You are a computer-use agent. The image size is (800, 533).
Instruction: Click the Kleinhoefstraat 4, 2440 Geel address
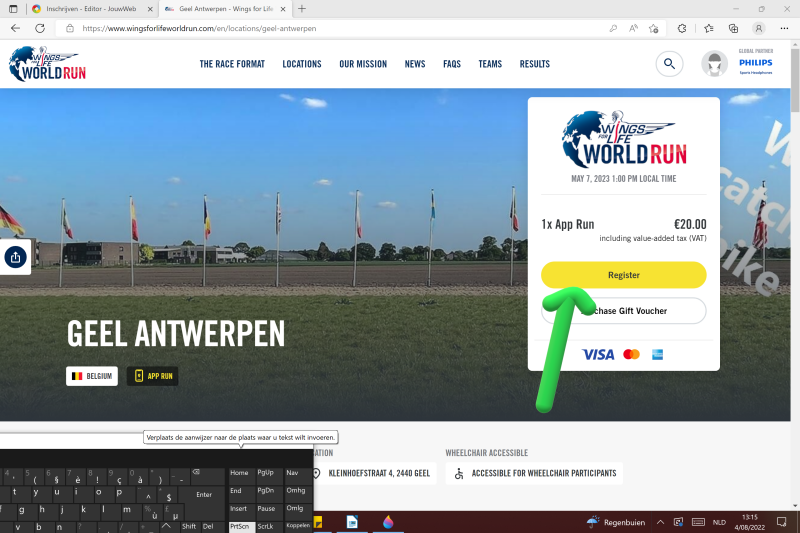click(379, 473)
